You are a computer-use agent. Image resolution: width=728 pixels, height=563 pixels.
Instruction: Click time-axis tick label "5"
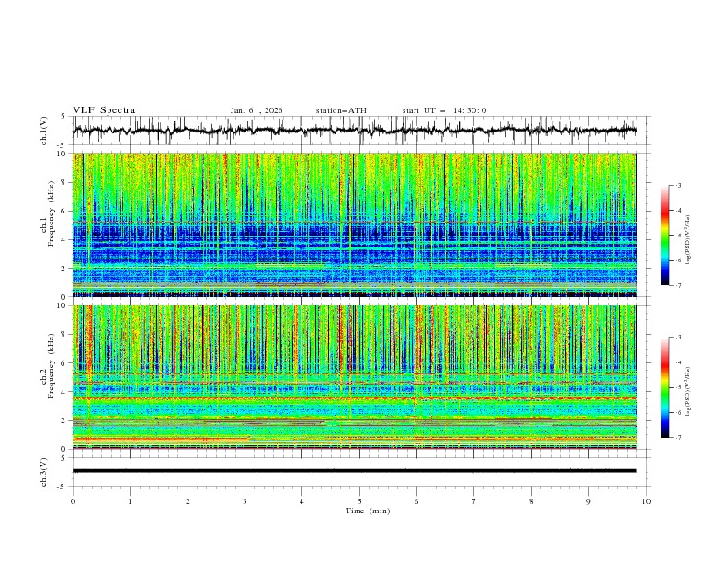359,501
